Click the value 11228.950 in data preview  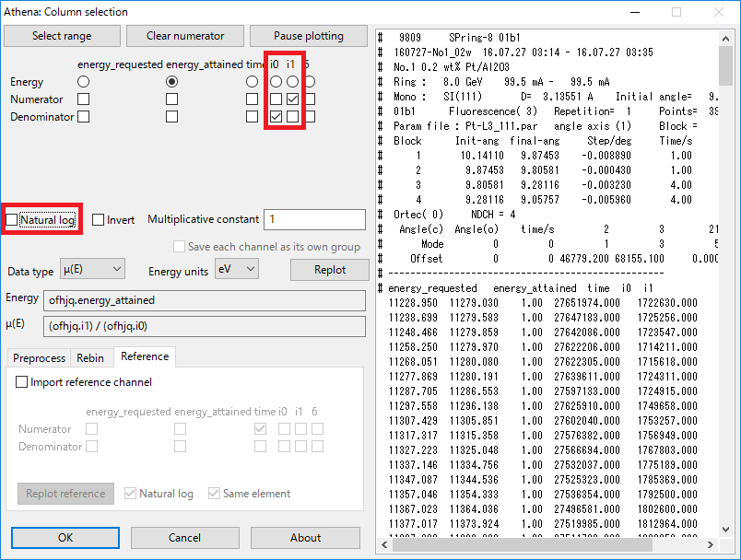coord(413,303)
